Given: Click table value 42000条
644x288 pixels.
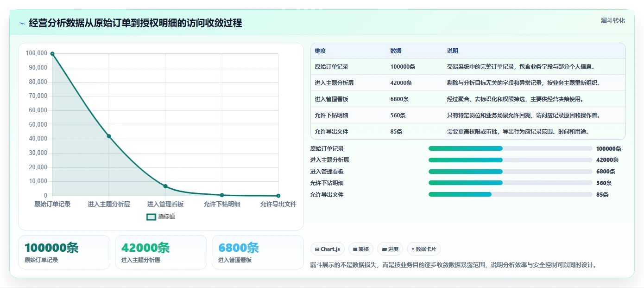Looking at the screenshot, I should point(401,83).
